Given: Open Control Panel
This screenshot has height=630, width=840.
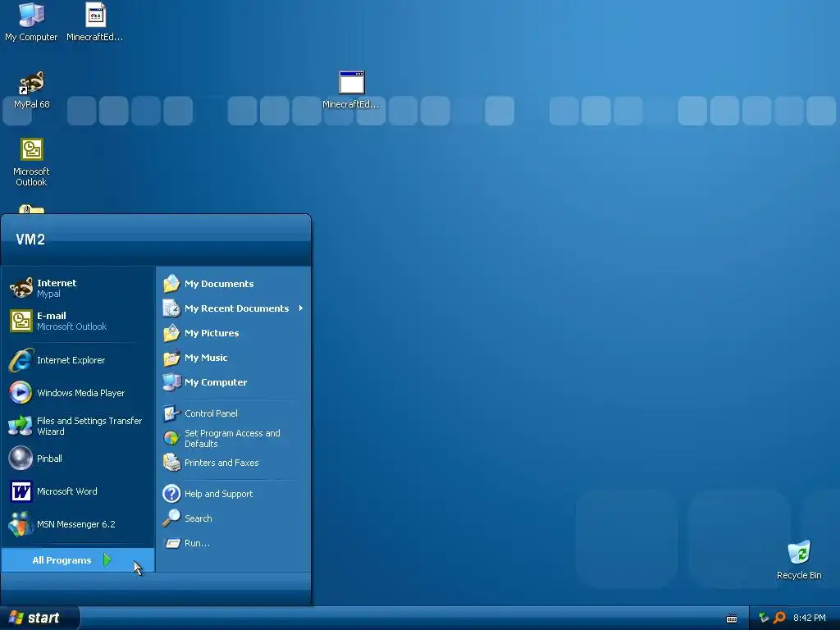Looking at the screenshot, I should (x=234, y=413).
